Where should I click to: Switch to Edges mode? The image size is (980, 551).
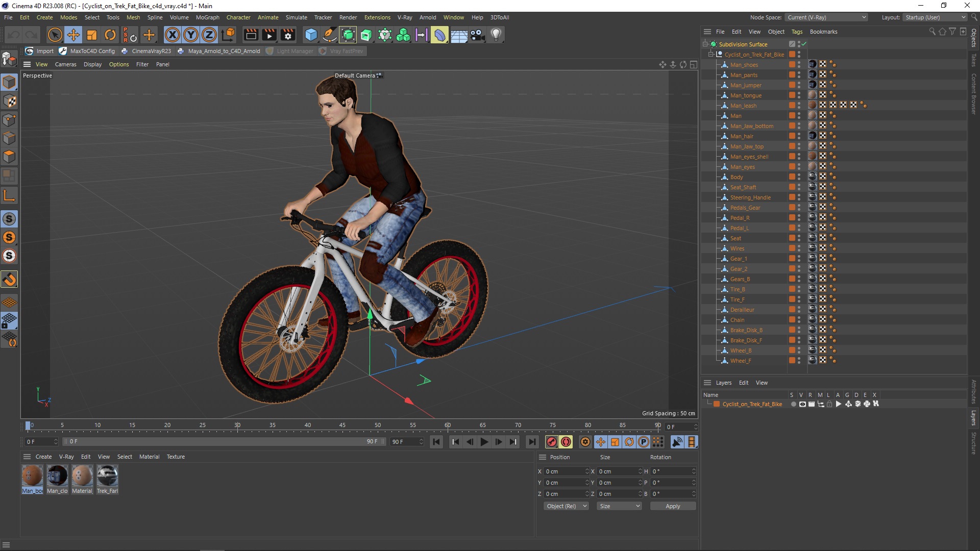[10, 138]
